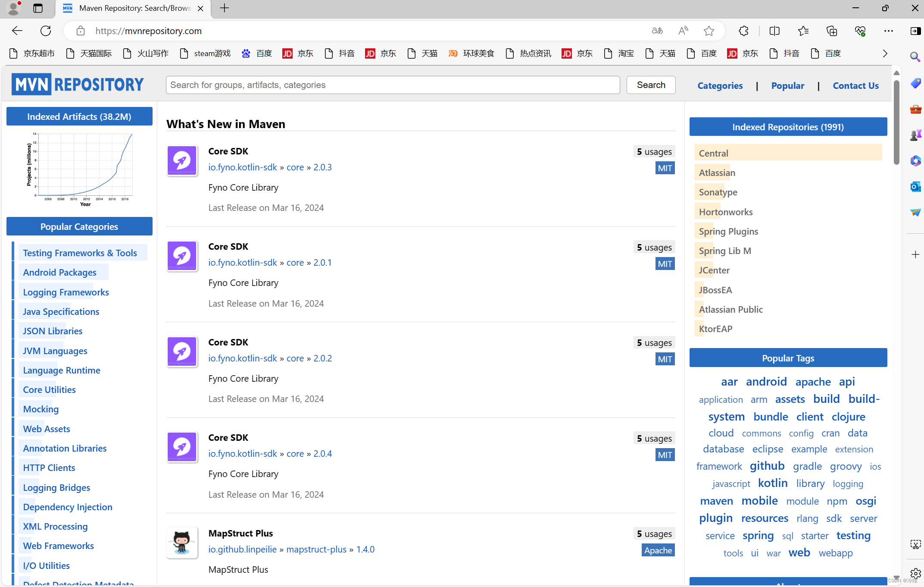Focus the artifact search field

pos(393,85)
